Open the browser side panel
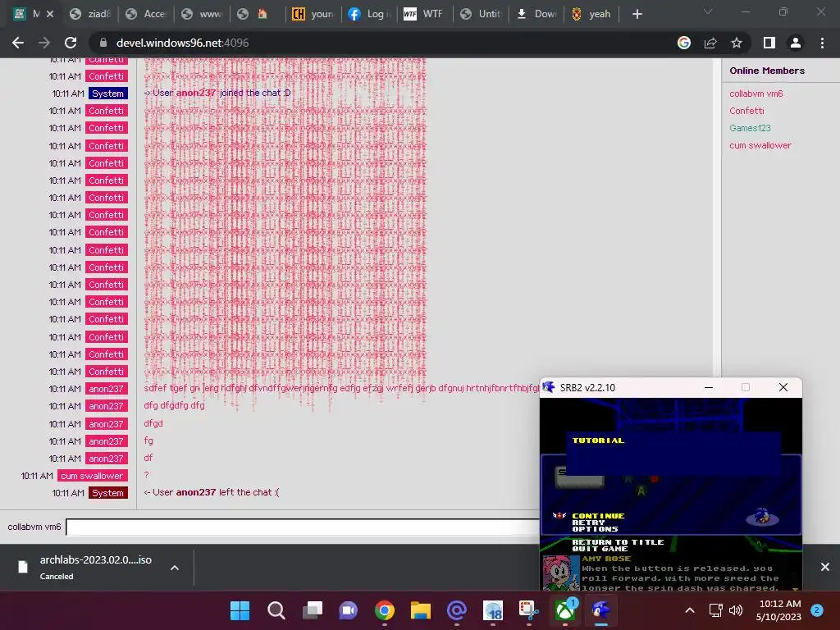The width and height of the screenshot is (840, 630). click(769, 43)
